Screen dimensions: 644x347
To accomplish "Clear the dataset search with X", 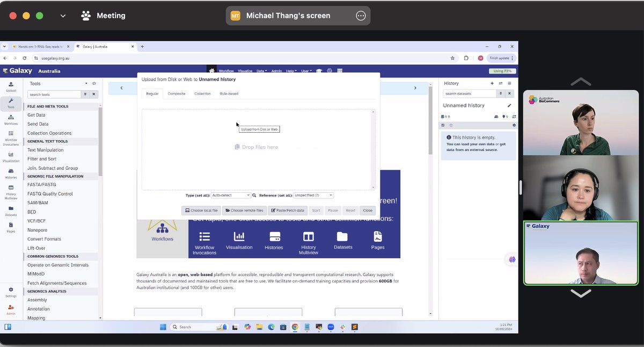I will (x=510, y=93).
